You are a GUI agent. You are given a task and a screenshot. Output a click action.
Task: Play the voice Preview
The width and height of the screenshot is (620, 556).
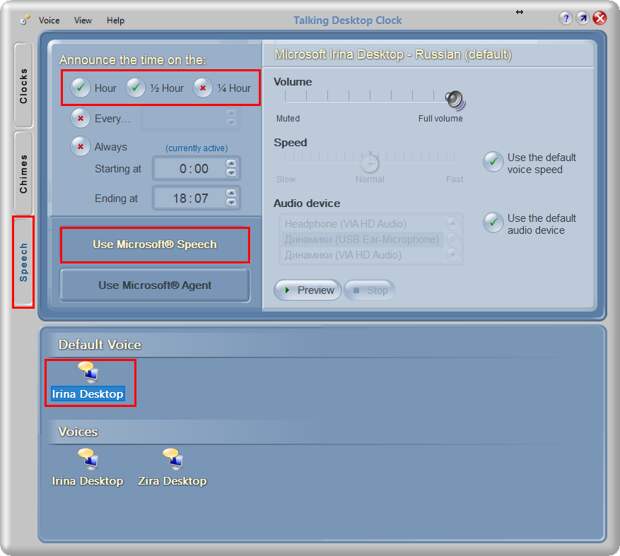click(308, 290)
